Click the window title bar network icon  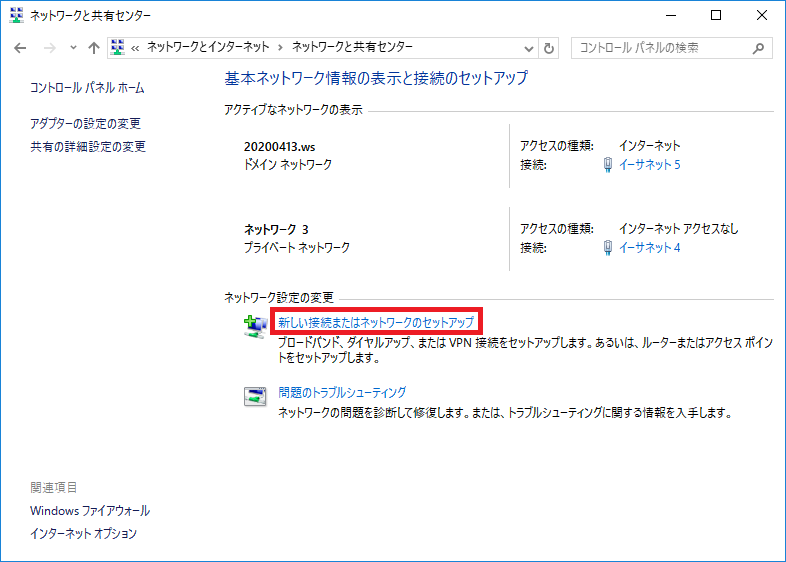click(17, 16)
